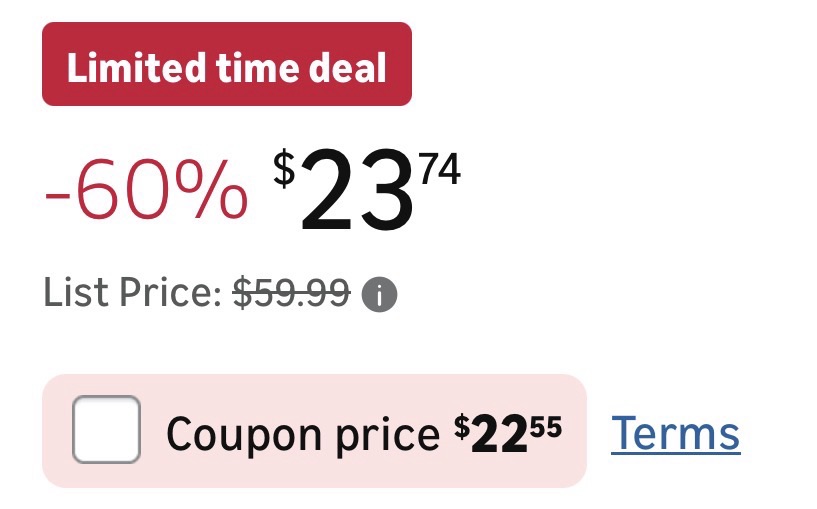Select the -60% discount percentage

(x=146, y=190)
